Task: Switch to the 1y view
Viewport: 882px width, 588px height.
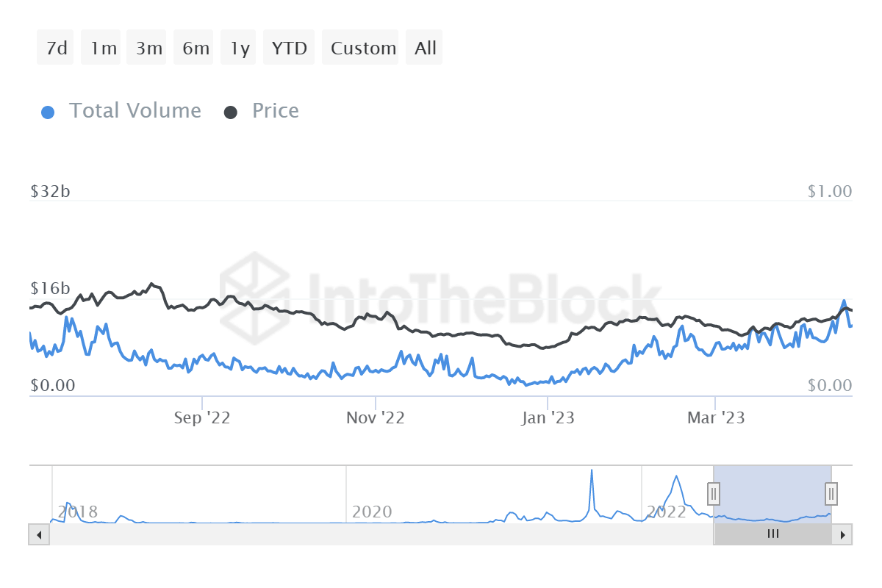Action: click(237, 47)
